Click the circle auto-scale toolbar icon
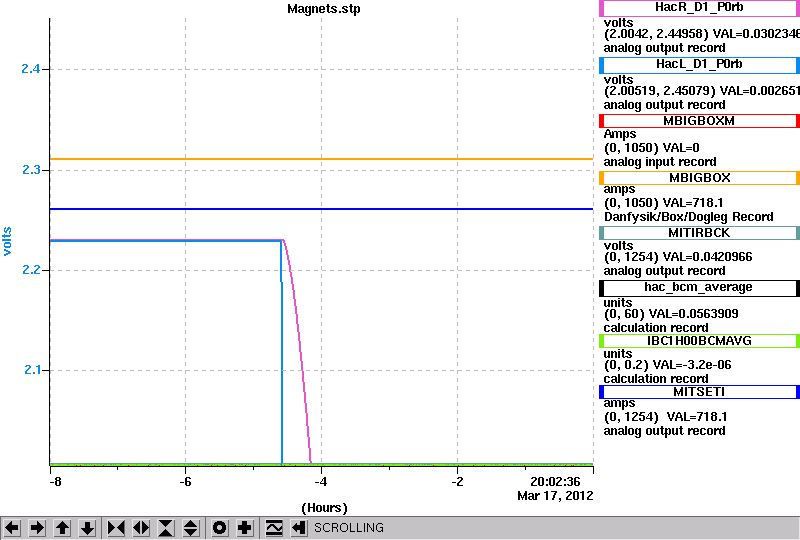The image size is (800, 540). (219, 527)
